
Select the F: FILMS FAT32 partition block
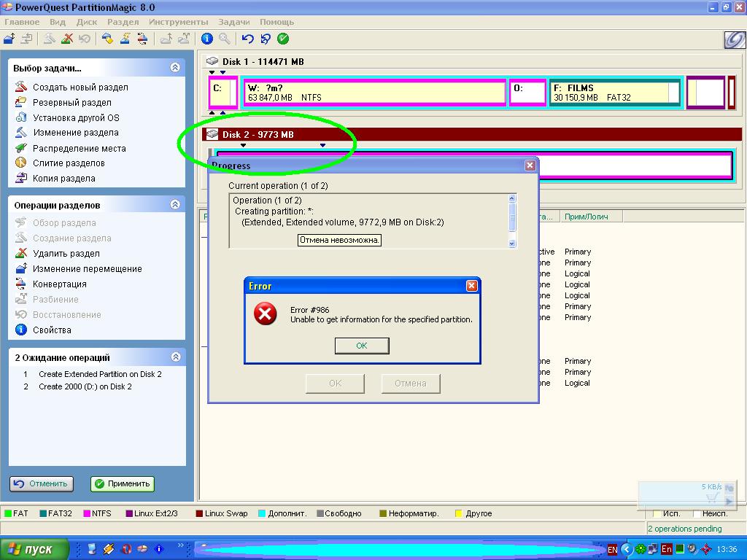[x=615, y=93]
